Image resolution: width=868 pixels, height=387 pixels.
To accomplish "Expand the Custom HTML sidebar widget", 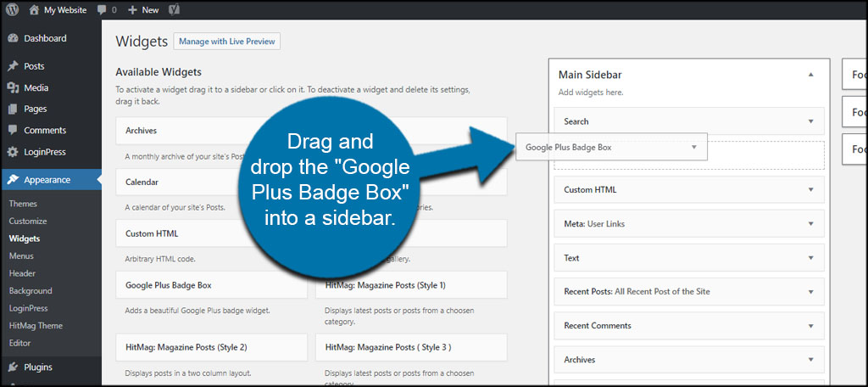I will point(811,189).
